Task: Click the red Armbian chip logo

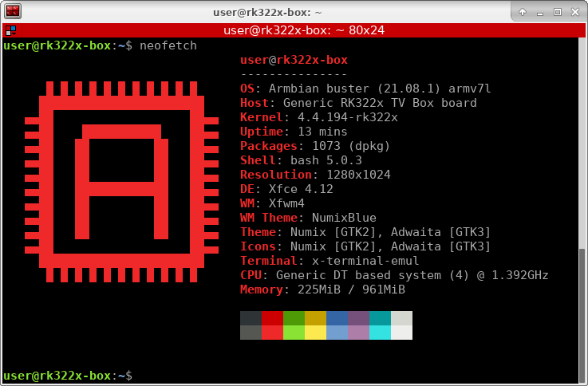Action: pos(121,187)
